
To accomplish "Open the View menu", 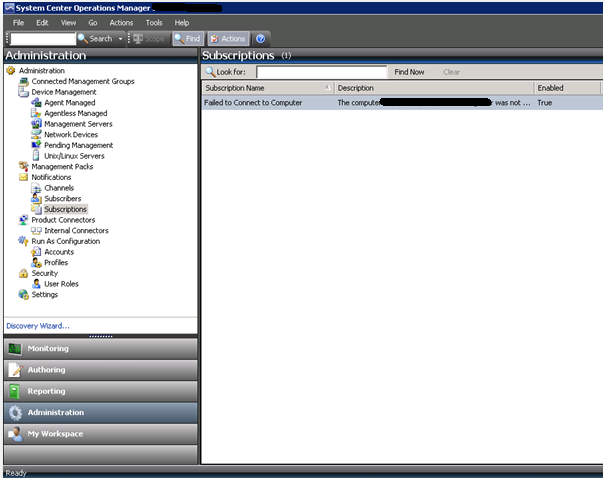I will pos(68,23).
